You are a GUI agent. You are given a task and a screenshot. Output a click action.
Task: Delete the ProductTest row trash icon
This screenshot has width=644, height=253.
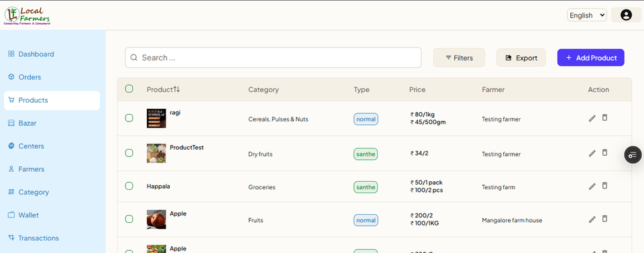click(x=604, y=152)
